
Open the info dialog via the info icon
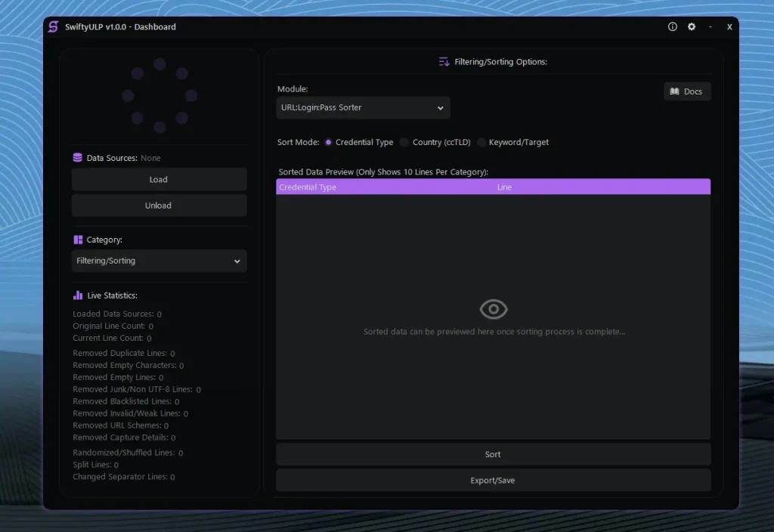coord(672,26)
